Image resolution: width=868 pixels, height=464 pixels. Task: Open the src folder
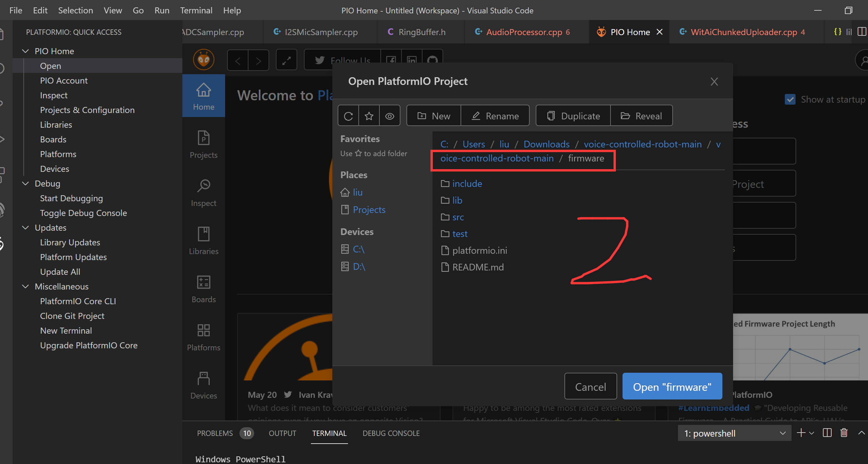pos(458,217)
